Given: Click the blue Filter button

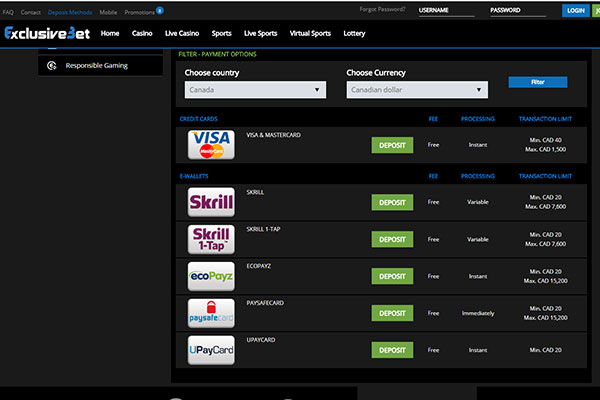Looking at the screenshot, I should 538,82.
